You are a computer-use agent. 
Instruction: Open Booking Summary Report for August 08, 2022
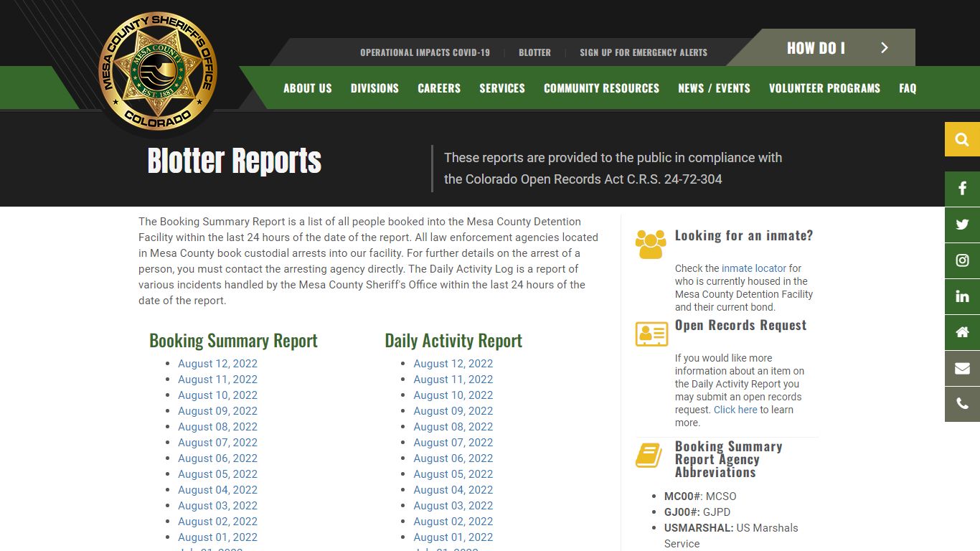point(217,427)
